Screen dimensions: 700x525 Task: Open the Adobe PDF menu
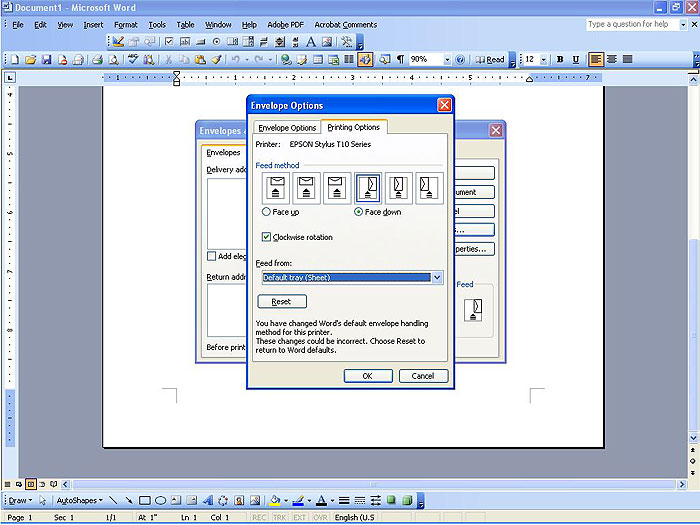pyautogui.click(x=285, y=25)
